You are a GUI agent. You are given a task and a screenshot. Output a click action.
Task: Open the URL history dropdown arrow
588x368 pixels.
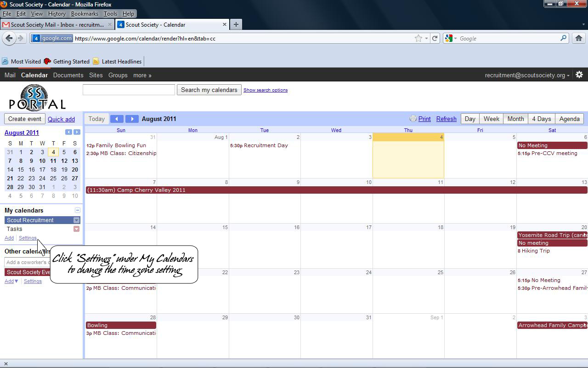(x=426, y=38)
